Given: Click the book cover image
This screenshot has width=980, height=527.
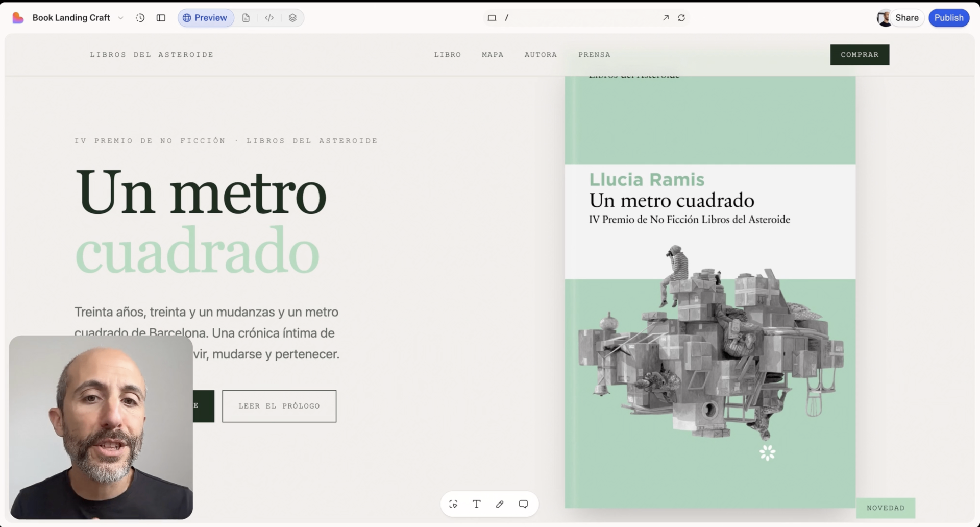Looking at the screenshot, I should [710, 291].
